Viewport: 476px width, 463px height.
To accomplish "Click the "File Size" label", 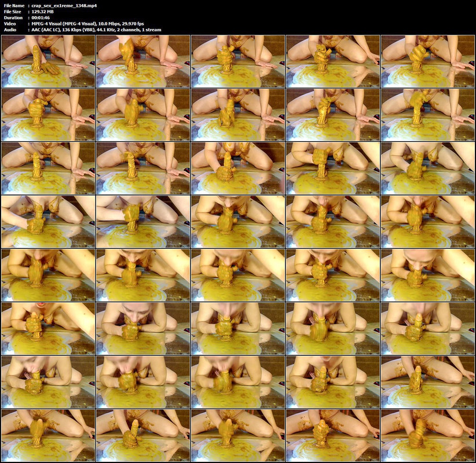I will pos(12,12).
